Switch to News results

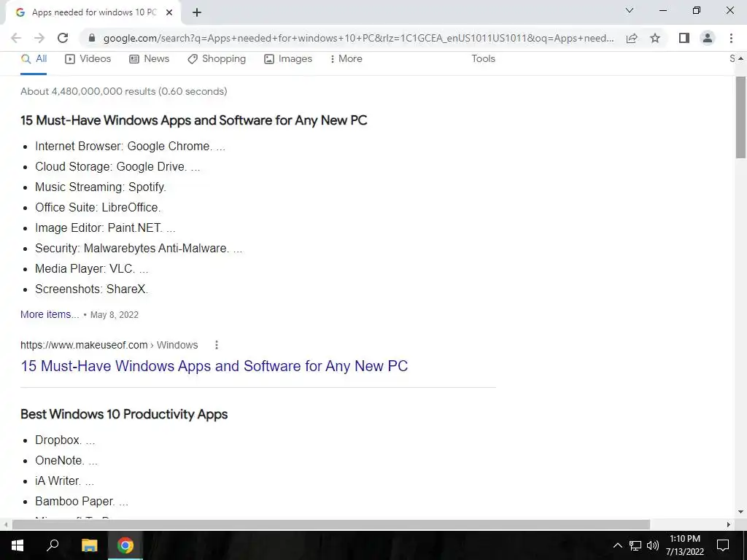point(150,59)
